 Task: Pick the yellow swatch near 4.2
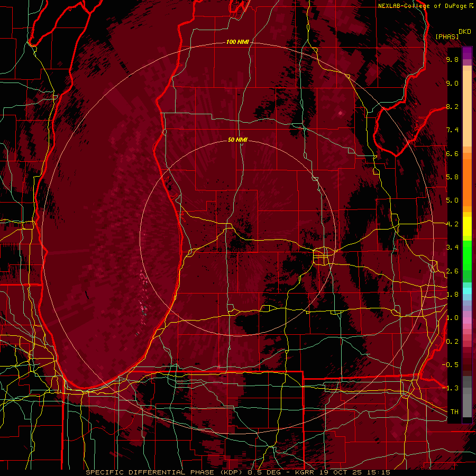467,226
